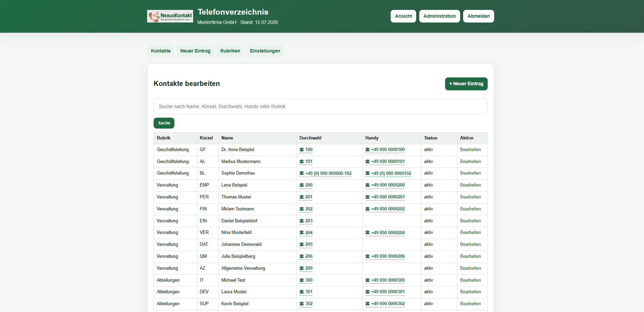
Task: Click phone icon for extension 302
Action: (x=301, y=304)
